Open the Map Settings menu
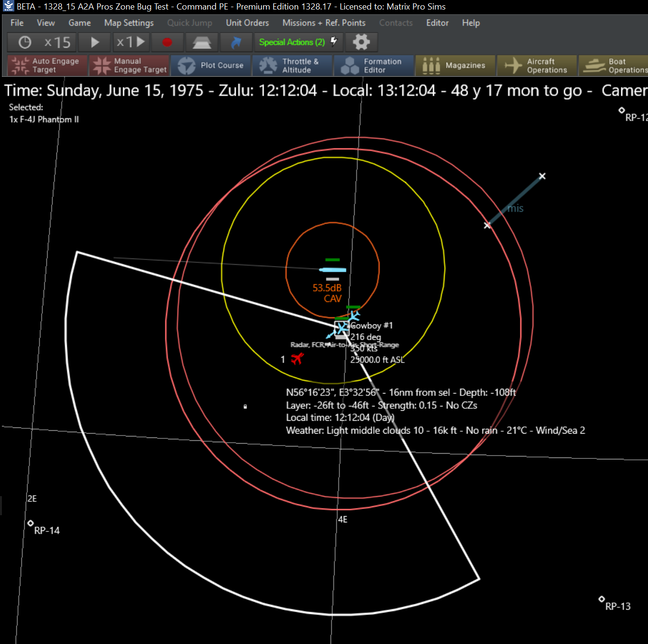Viewport: 648px width, 644px height. (129, 23)
